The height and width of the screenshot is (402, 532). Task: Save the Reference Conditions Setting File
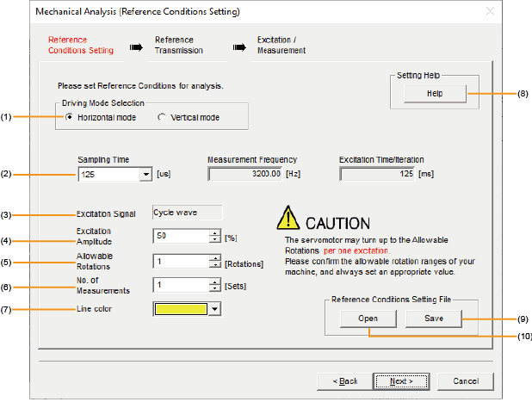(x=434, y=319)
